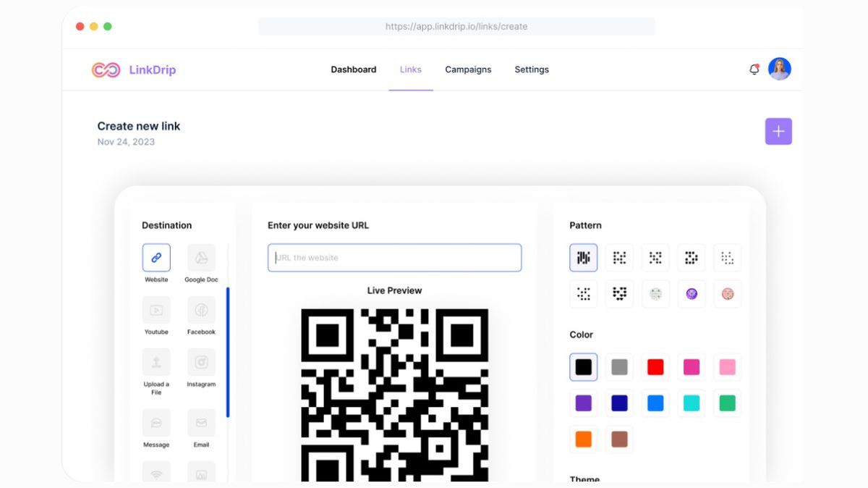
Task: Choose the Google Doc destination
Action: click(201, 258)
